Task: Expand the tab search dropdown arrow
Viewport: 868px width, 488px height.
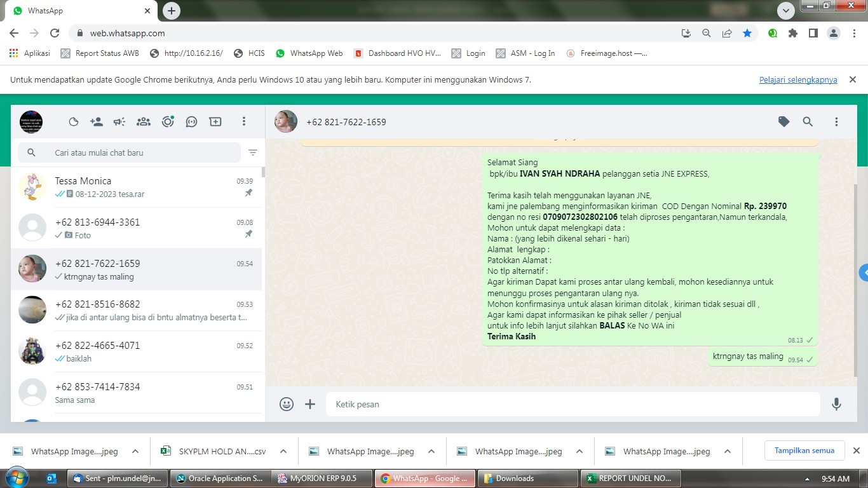Action: [x=786, y=11]
